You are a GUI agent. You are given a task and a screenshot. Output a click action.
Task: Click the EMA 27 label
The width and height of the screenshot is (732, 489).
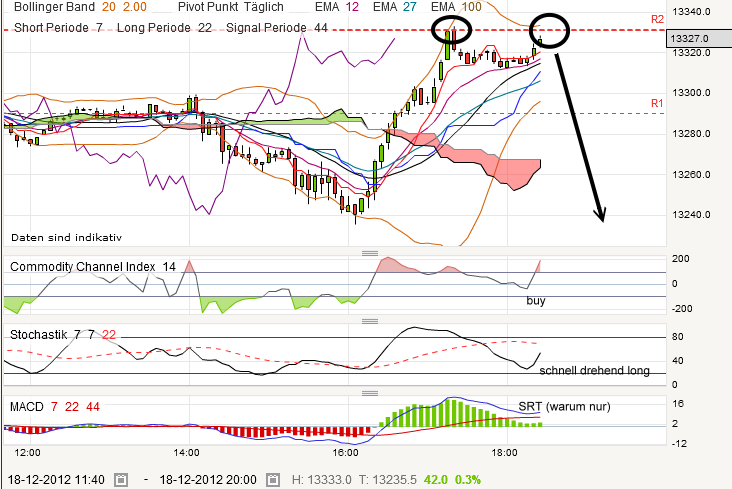point(394,7)
